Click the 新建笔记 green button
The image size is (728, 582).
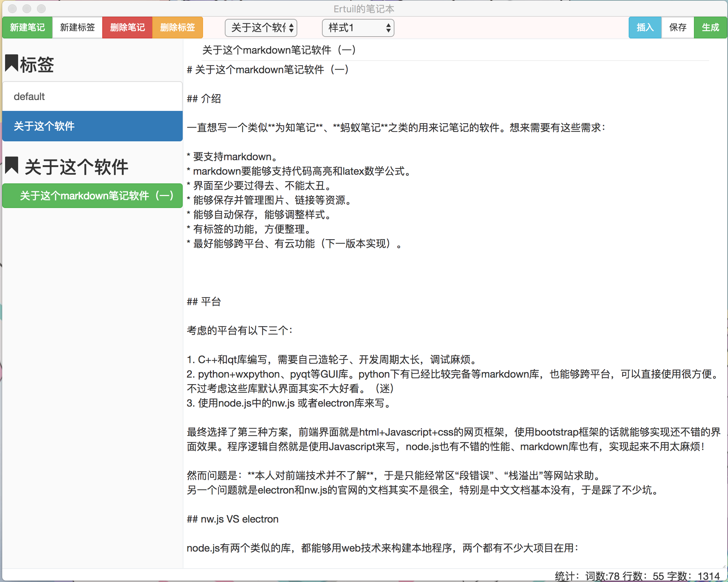27,28
